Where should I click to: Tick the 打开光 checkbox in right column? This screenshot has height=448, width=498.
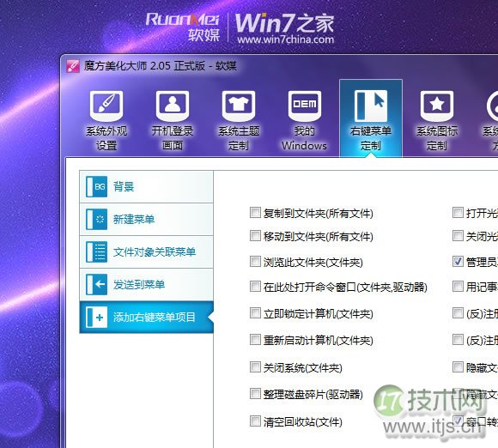point(458,212)
